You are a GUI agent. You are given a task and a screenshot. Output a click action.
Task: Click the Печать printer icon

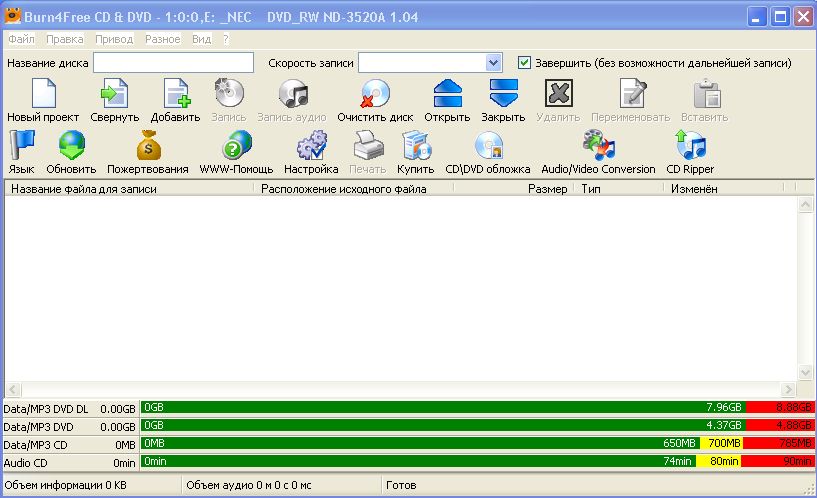pyautogui.click(x=368, y=145)
